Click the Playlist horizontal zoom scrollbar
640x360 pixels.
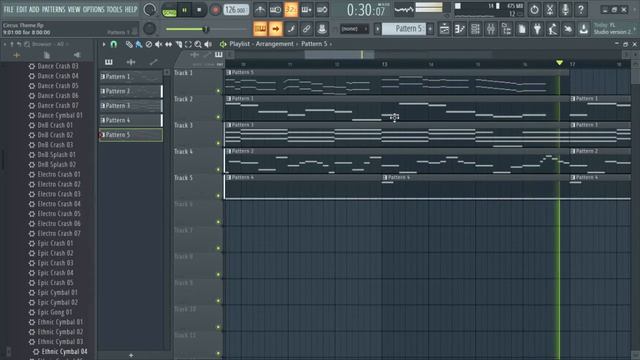click(x=340, y=55)
